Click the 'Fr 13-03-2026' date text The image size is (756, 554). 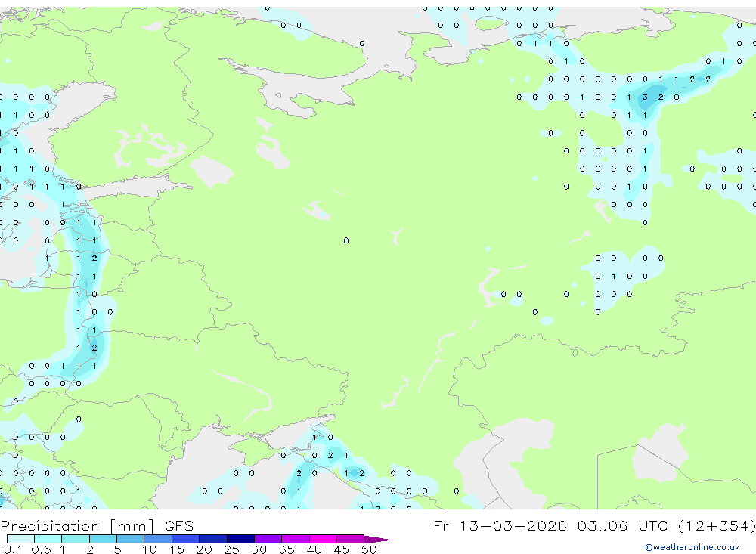500,525
